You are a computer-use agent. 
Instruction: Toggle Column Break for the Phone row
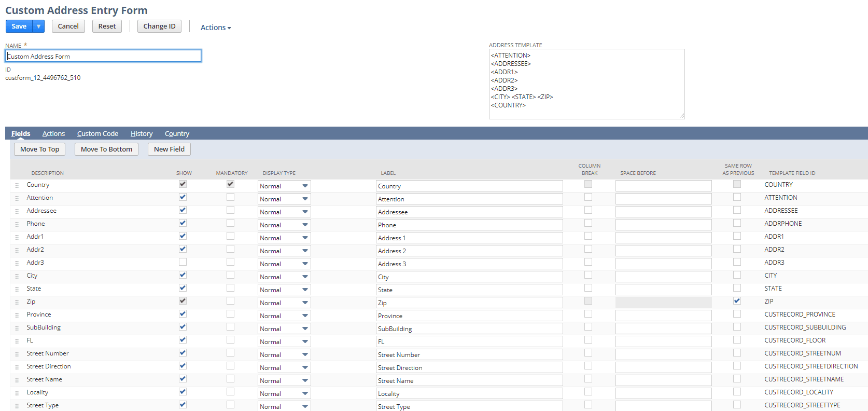588,223
